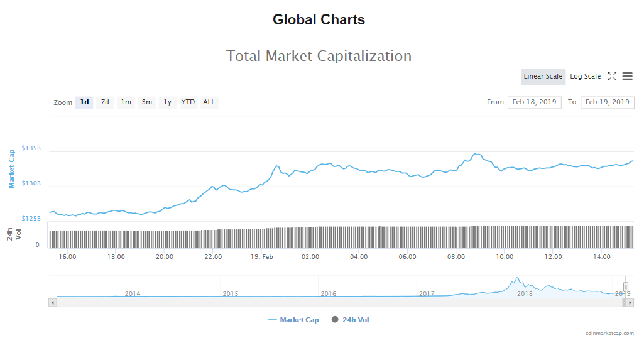Viewport: 644px width, 343px height.
Task: Open the chart hamburger context menu
Action: tap(627, 77)
